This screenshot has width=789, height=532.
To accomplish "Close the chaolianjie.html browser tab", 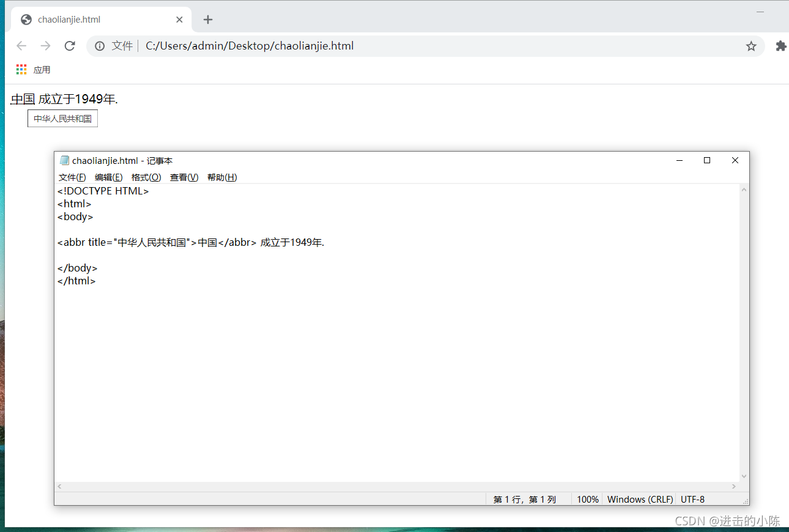I will click(x=179, y=20).
